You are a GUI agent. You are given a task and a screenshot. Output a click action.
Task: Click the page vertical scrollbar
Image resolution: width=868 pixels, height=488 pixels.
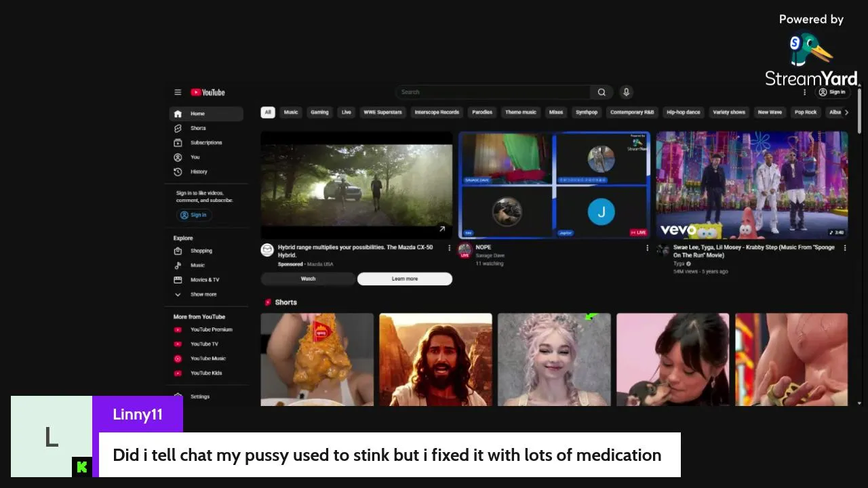(x=859, y=111)
